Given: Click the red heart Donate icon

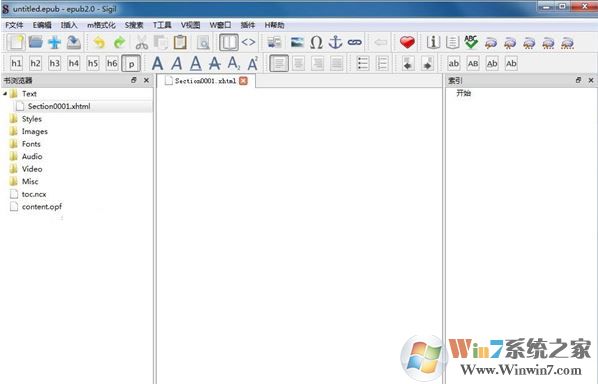Looking at the screenshot, I should 407,42.
